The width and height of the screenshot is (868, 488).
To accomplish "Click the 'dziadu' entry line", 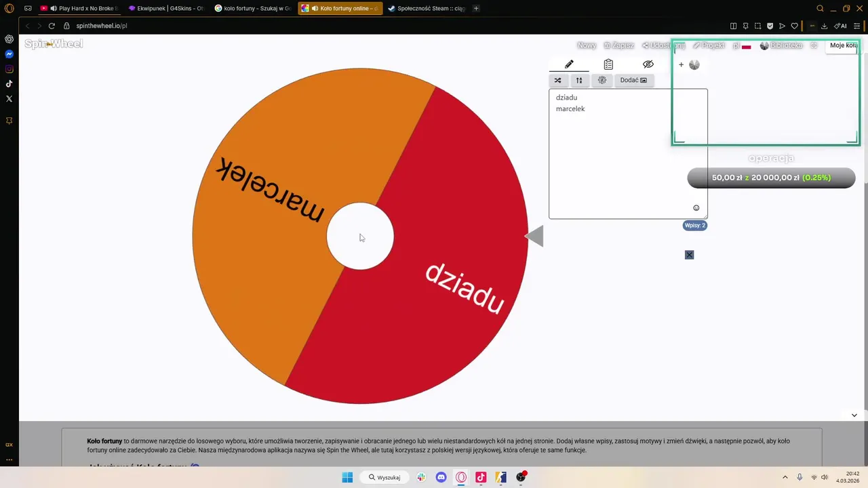I will tap(567, 98).
